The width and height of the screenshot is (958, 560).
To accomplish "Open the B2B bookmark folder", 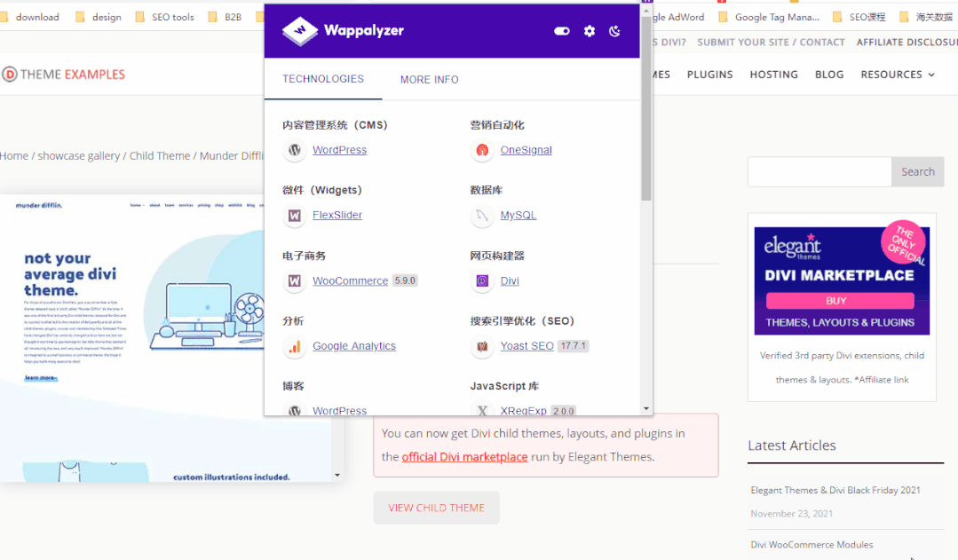I will (x=225, y=17).
